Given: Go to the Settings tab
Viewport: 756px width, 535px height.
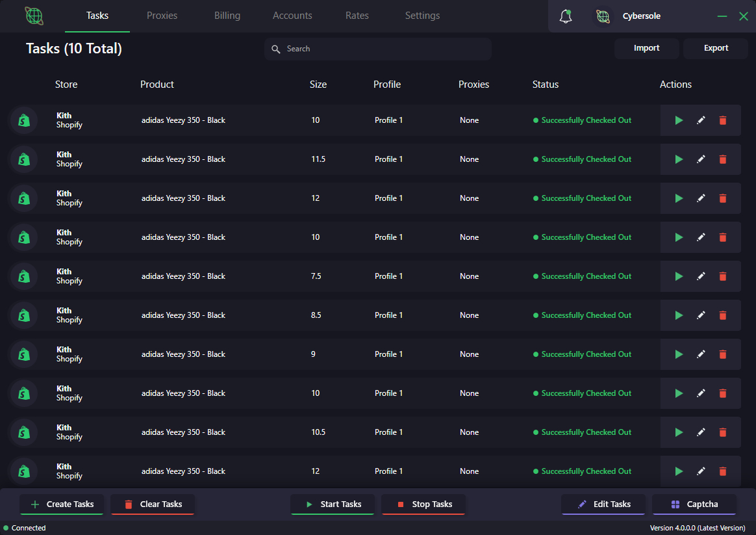Looking at the screenshot, I should pos(422,16).
